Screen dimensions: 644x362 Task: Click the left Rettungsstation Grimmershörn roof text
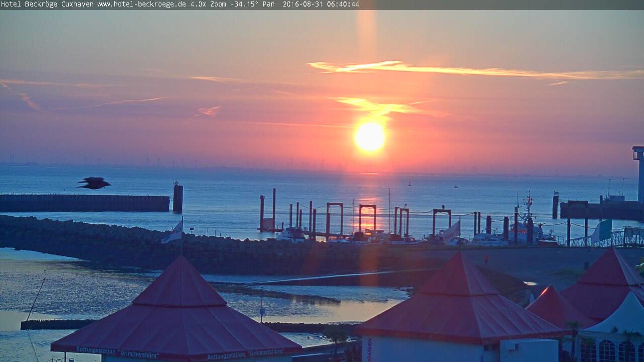click(x=117, y=352)
